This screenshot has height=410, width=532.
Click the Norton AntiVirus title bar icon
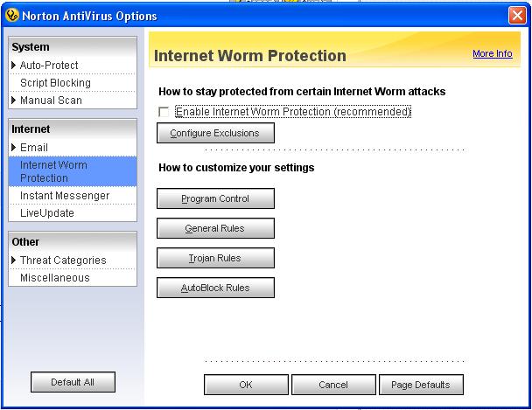[x=12, y=15]
